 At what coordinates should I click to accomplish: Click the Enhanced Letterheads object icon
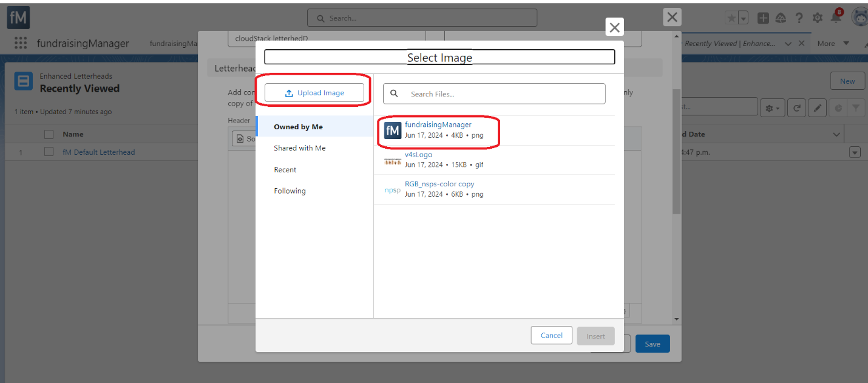(24, 82)
